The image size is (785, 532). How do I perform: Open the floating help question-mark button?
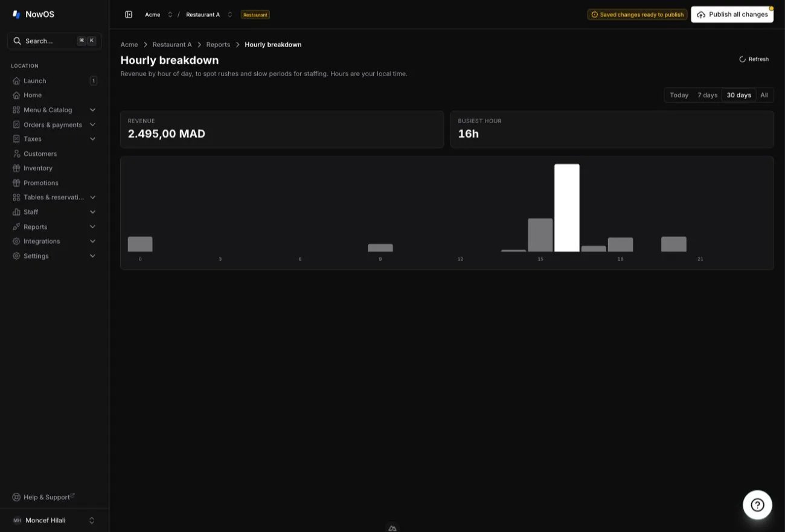tap(757, 505)
